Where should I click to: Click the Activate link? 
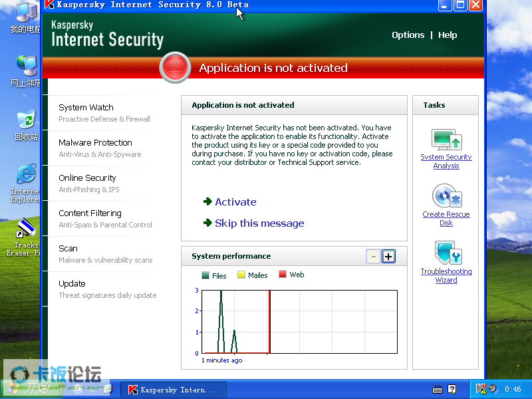(236, 202)
